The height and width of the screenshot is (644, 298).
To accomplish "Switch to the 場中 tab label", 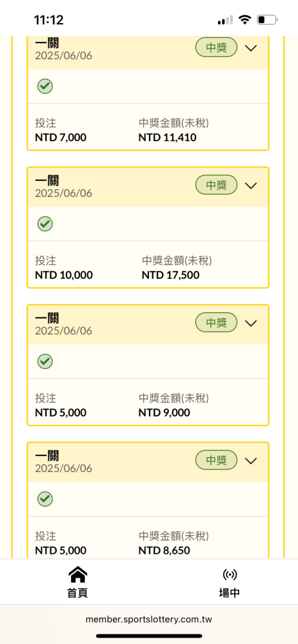I will [x=229, y=592].
